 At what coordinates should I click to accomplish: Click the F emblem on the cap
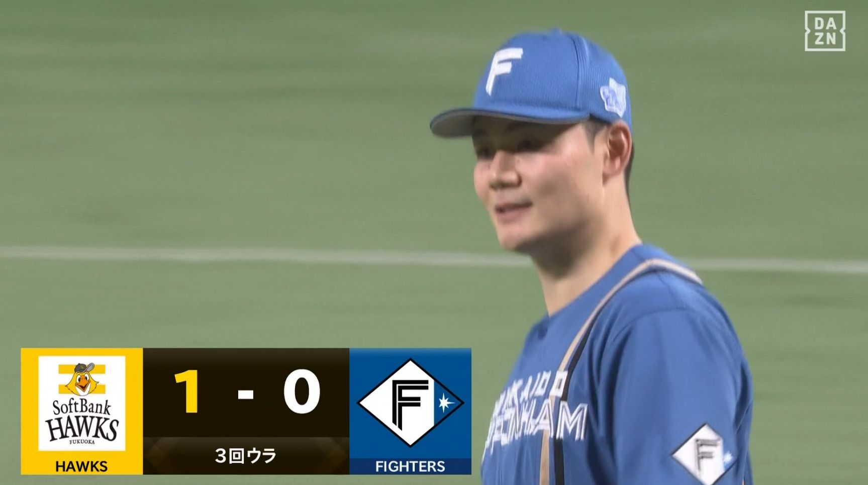(x=503, y=70)
